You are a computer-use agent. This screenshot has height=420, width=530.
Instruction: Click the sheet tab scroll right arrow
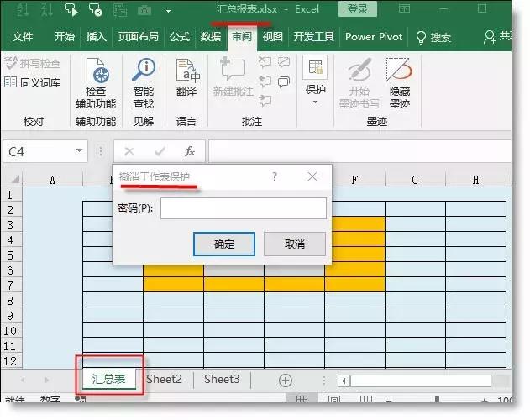[x=47, y=381]
